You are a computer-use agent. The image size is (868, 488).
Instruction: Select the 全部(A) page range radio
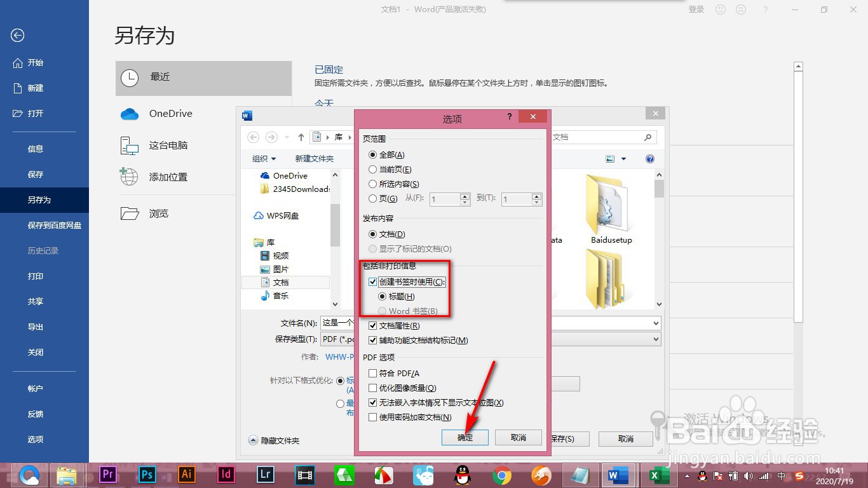pos(372,154)
